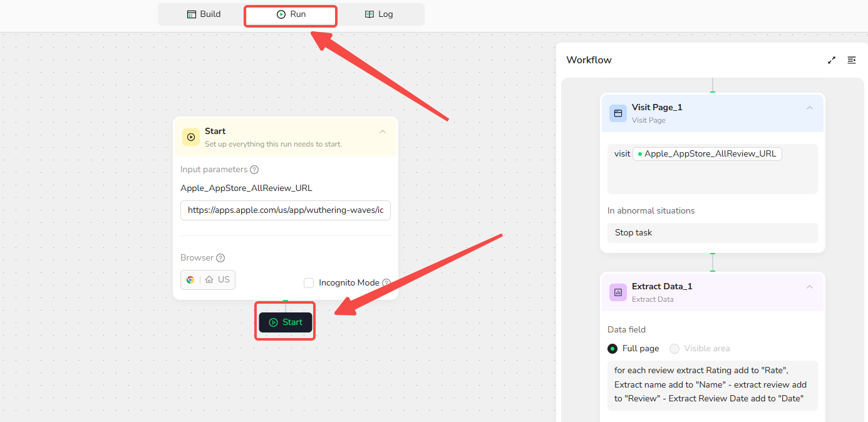Open the Chrome US browser selector
The height and width of the screenshot is (422, 868).
point(208,280)
